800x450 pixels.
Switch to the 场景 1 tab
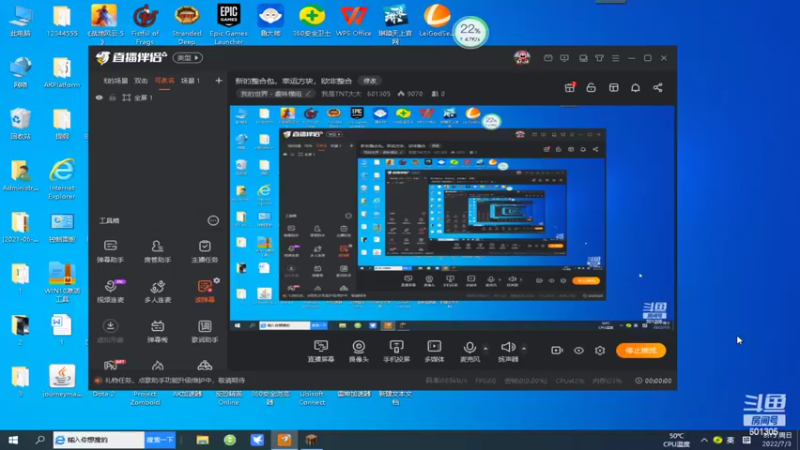coord(190,81)
